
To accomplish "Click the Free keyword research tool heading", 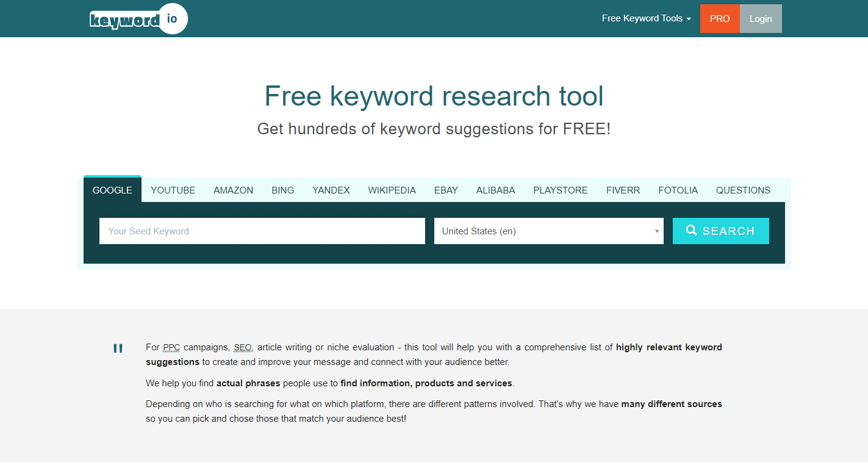I will pos(434,96).
